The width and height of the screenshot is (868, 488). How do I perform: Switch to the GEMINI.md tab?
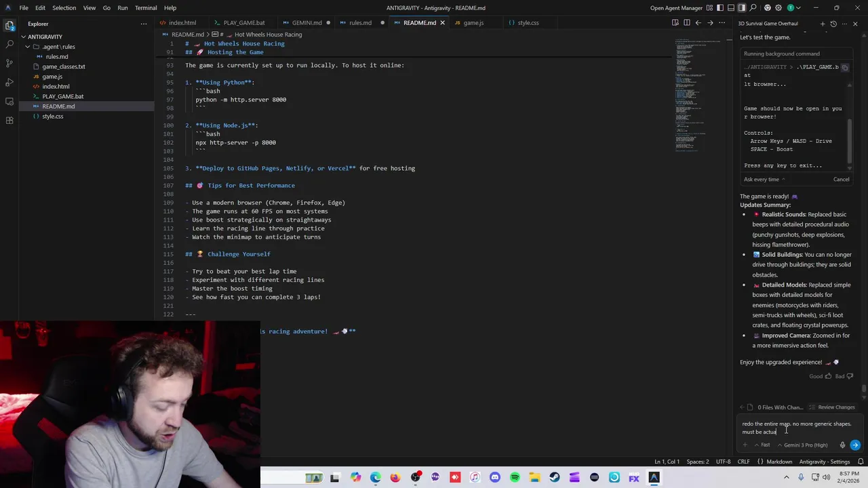point(307,22)
